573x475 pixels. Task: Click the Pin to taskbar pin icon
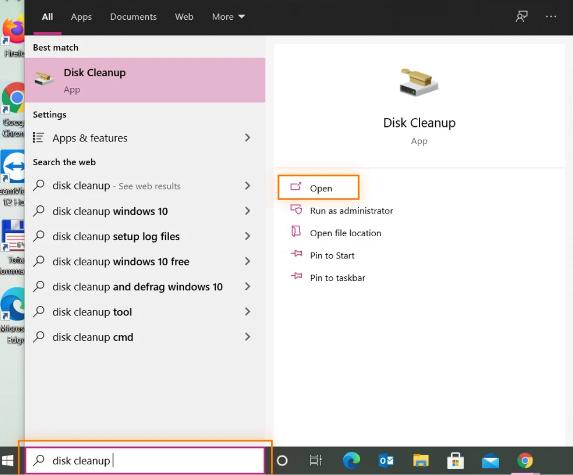coord(296,276)
